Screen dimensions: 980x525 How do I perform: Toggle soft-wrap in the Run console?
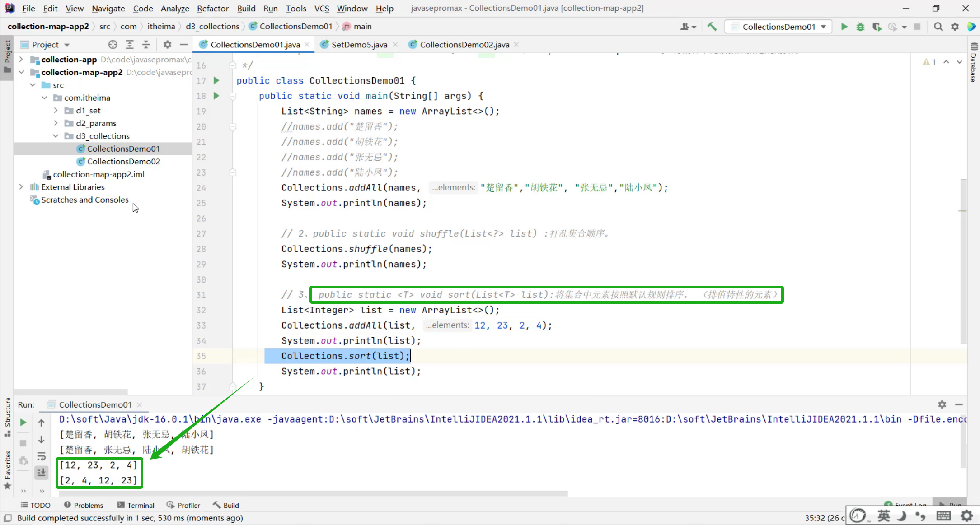(41, 456)
